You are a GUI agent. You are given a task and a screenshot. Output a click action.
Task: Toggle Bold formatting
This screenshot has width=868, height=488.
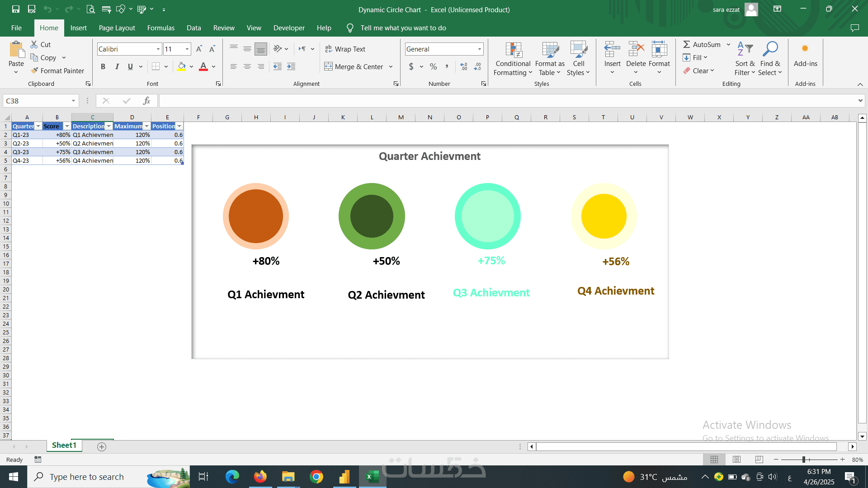pos(103,67)
